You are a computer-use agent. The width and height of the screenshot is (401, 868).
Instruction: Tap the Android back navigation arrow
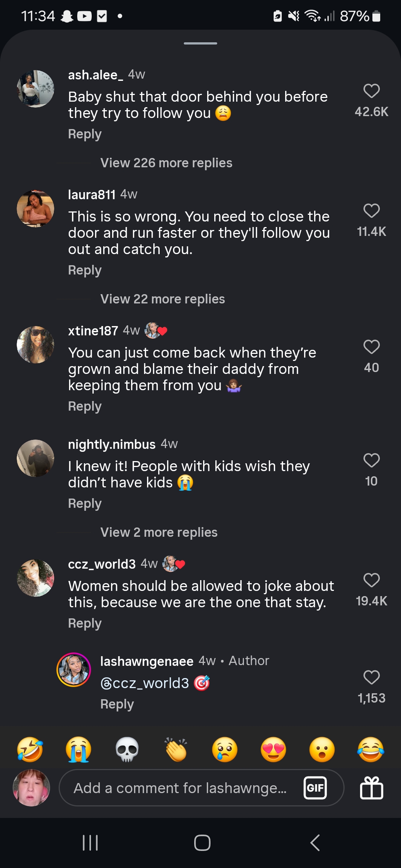315,843
